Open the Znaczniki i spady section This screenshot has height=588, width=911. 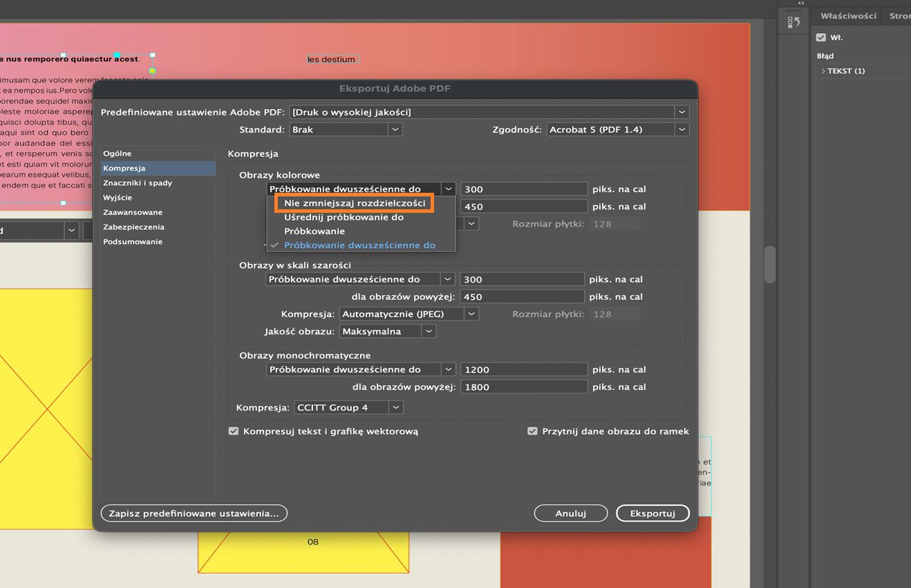click(x=158, y=183)
